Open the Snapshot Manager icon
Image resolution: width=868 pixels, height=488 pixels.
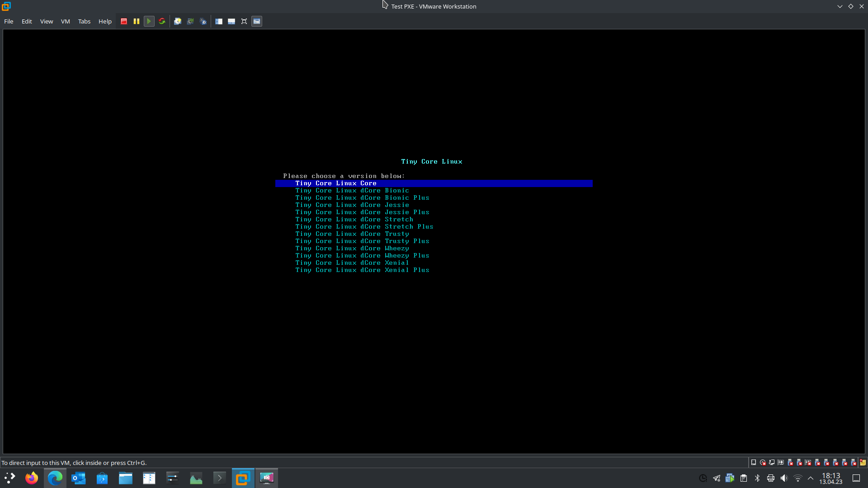(x=203, y=21)
